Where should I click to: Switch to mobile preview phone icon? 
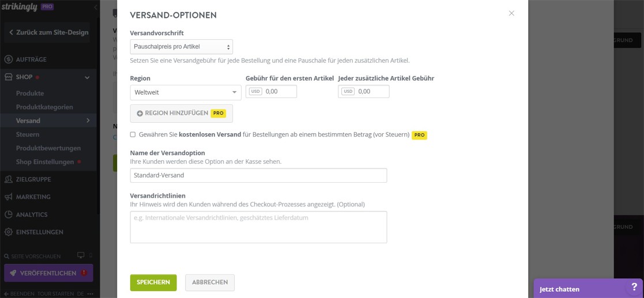click(91, 255)
